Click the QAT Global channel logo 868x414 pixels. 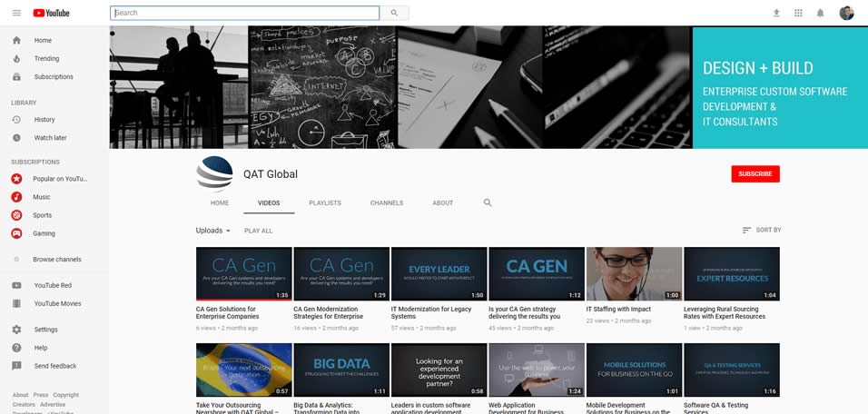214,173
